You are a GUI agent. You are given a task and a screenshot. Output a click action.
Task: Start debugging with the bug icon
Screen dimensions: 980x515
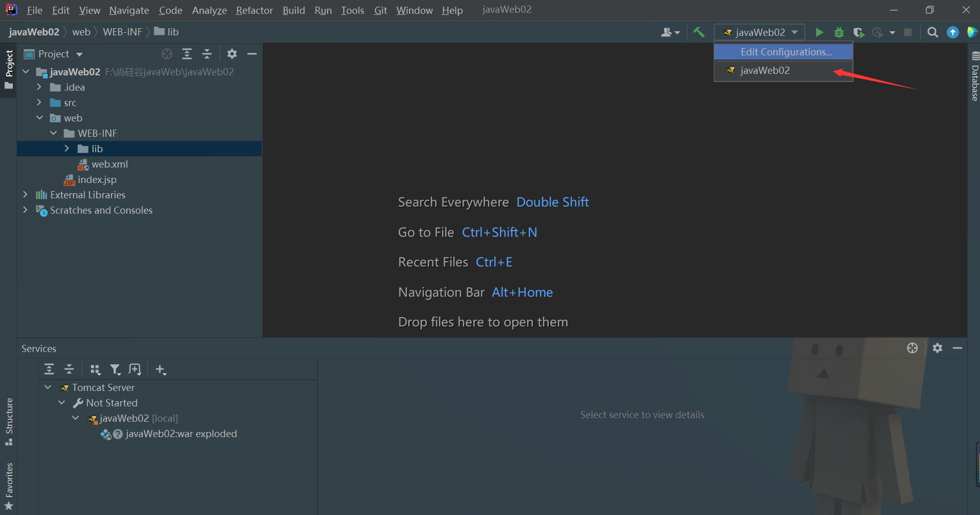(839, 32)
